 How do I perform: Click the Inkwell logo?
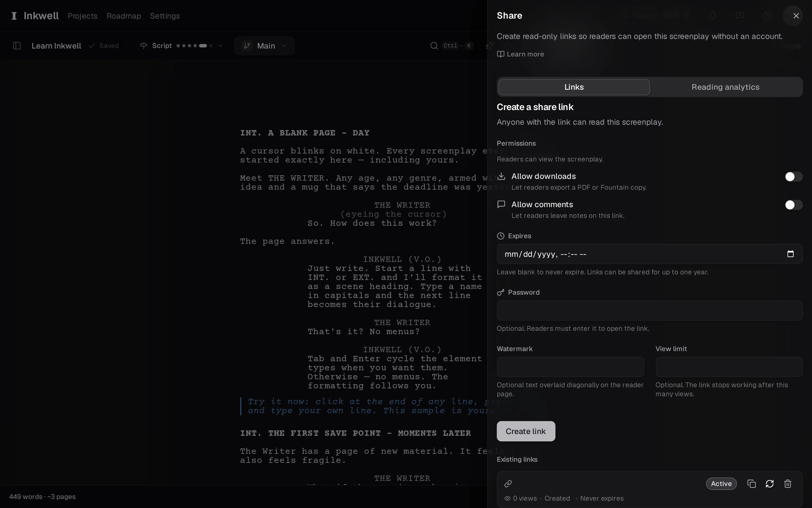point(35,16)
